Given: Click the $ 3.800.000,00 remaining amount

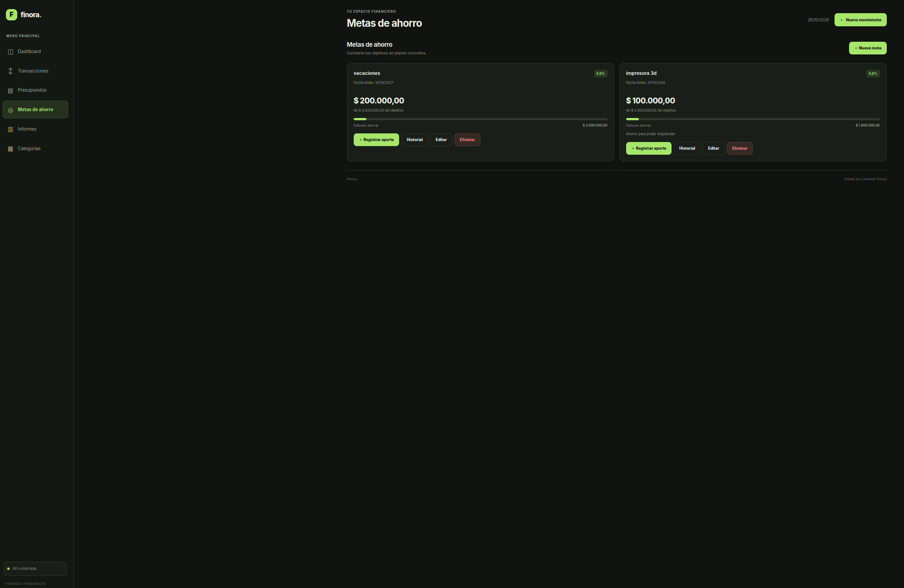Looking at the screenshot, I should [595, 125].
